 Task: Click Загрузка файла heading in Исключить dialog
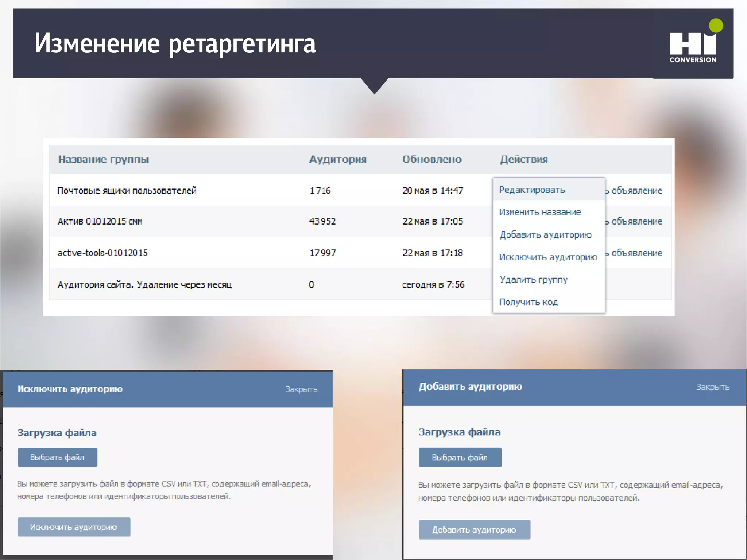point(57,433)
